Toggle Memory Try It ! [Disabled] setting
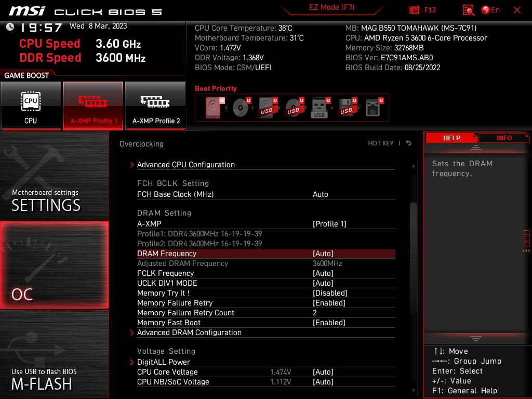This screenshot has height=399, width=532. tap(330, 293)
